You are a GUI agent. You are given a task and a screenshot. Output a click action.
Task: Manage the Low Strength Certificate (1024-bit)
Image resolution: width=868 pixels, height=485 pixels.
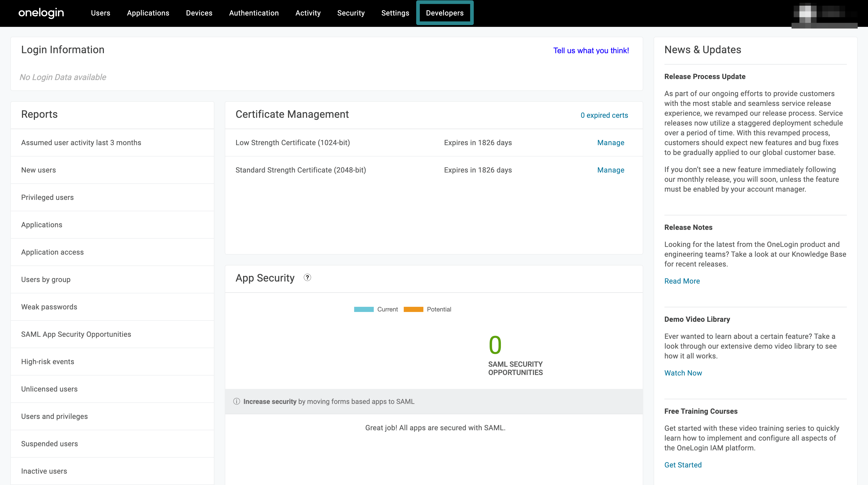click(610, 143)
